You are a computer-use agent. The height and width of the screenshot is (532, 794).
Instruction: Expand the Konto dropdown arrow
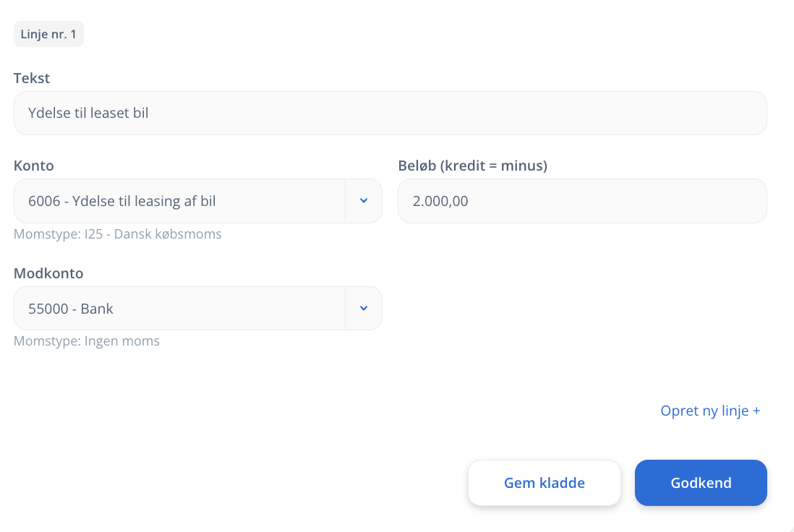pos(364,201)
